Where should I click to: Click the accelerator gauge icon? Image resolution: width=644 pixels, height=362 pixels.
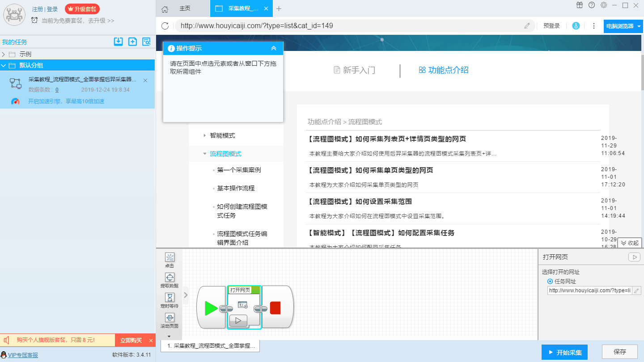pos(16,101)
